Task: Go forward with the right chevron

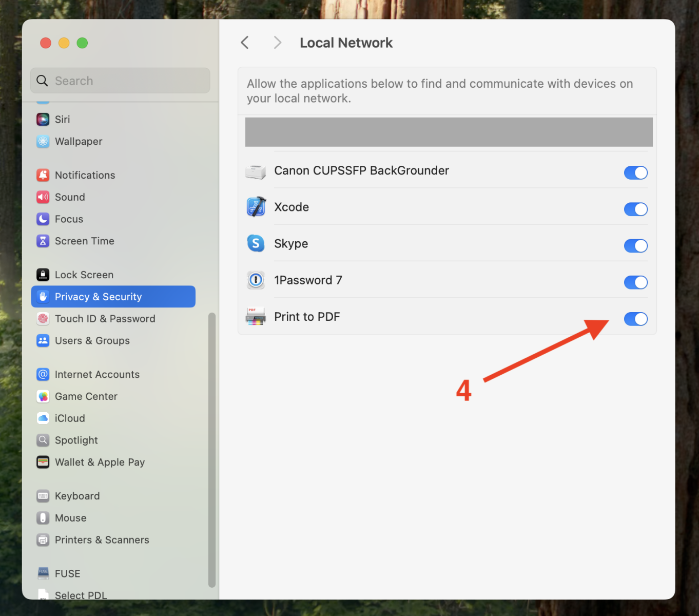Action: 278,43
